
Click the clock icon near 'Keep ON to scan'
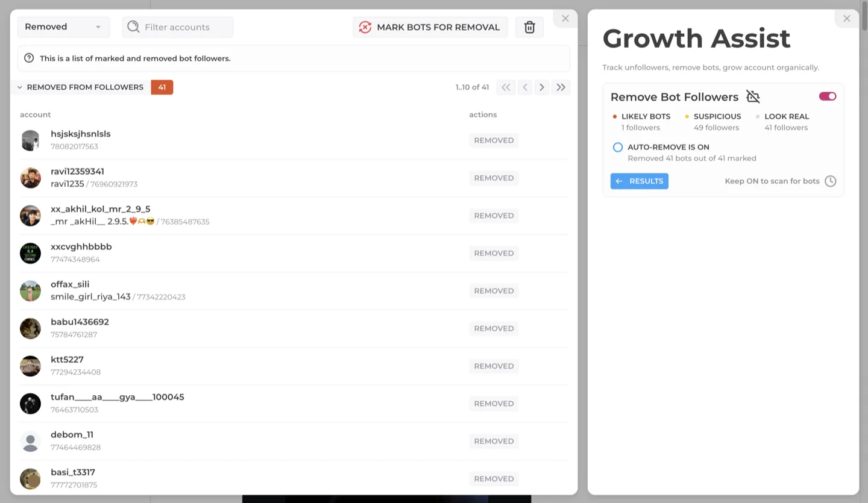pyautogui.click(x=831, y=181)
